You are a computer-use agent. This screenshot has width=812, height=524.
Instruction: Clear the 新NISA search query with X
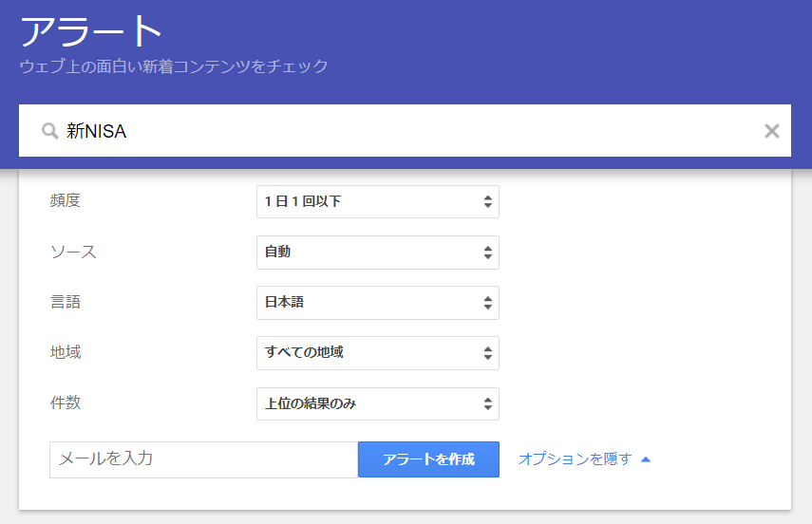pyautogui.click(x=771, y=131)
